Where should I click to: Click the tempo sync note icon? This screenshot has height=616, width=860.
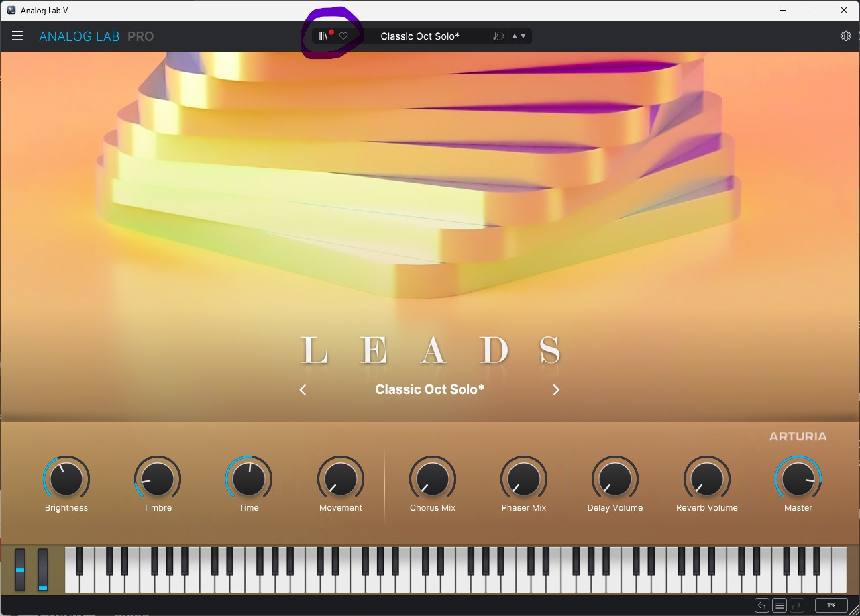(498, 36)
